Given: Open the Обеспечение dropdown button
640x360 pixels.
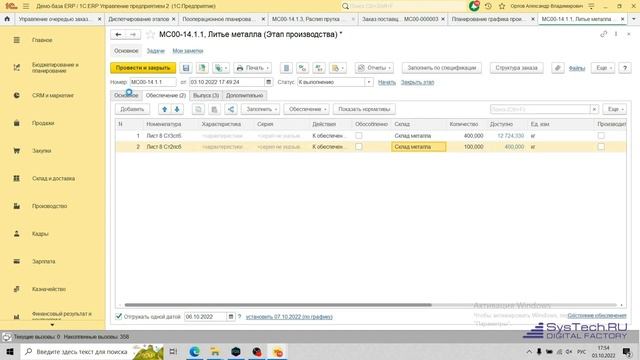Looking at the screenshot, I should [307, 109].
